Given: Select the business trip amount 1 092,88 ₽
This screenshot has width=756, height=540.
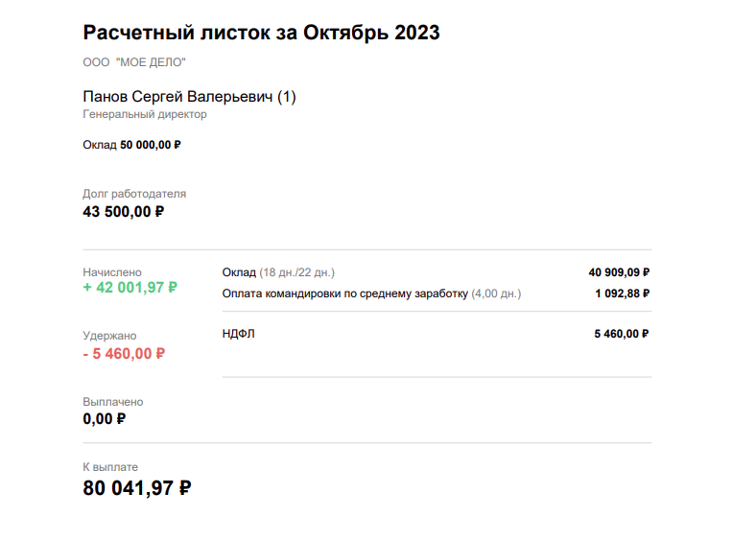Looking at the screenshot, I should [x=622, y=293].
